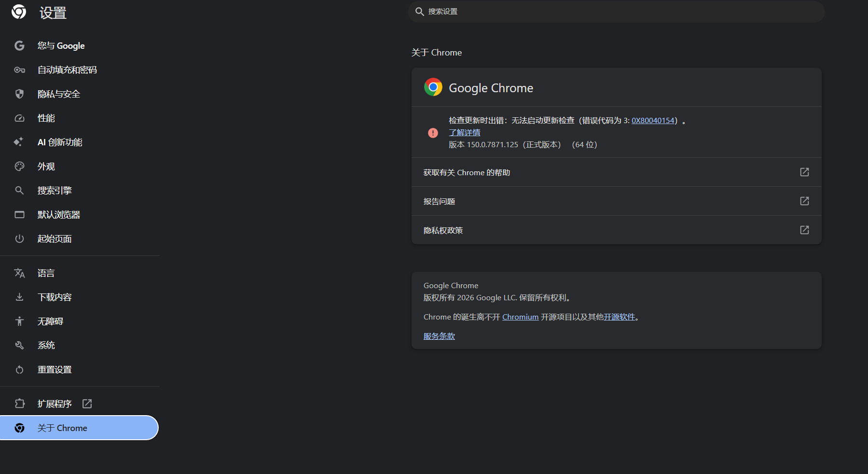
Task: Click the Google Chrome card title text
Action: click(x=491, y=88)
